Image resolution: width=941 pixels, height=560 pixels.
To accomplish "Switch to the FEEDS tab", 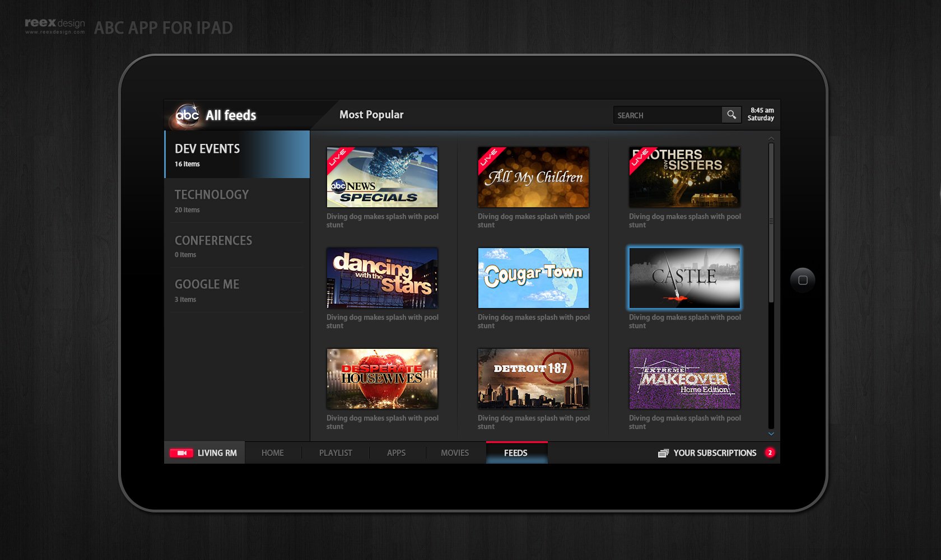I will point(516,453).
